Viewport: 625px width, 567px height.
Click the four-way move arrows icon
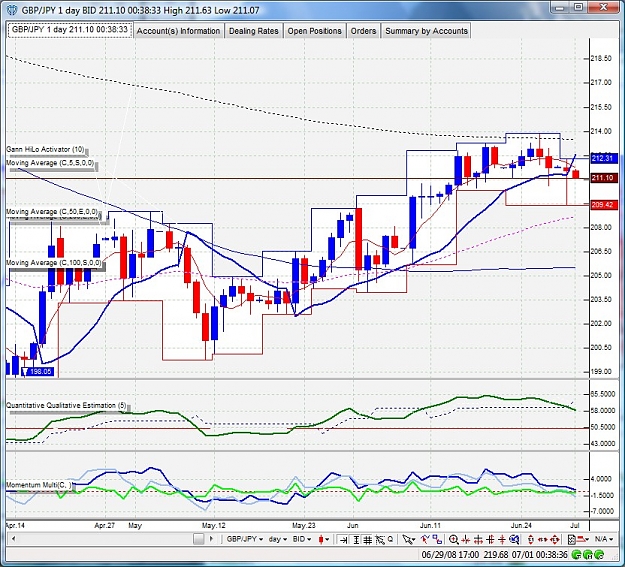pyautogui.click(x=554, y=540)
